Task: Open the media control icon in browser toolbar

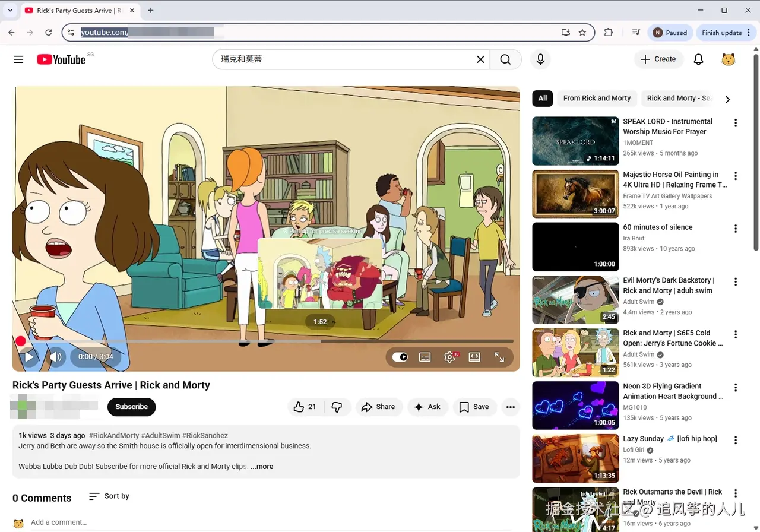Action: [636, 33]
